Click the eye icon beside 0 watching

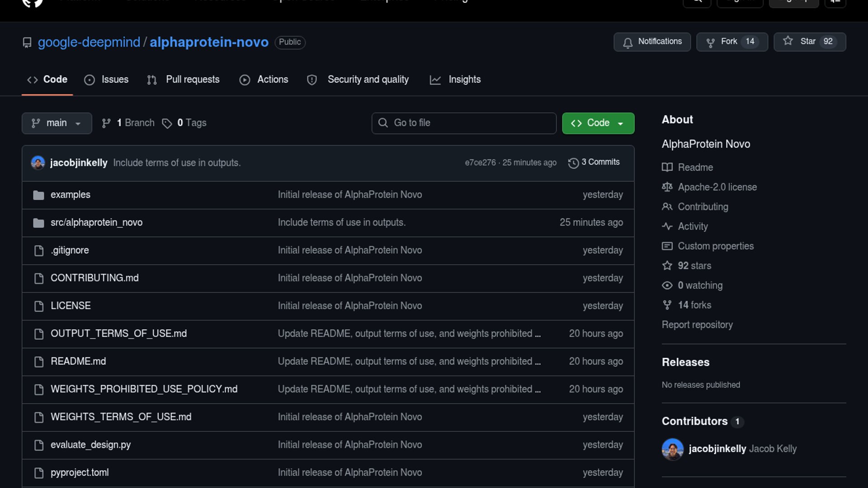667,285
